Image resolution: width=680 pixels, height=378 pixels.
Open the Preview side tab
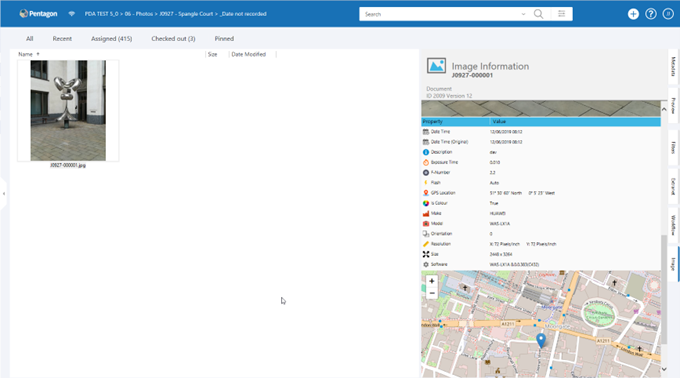click(673, 106)
